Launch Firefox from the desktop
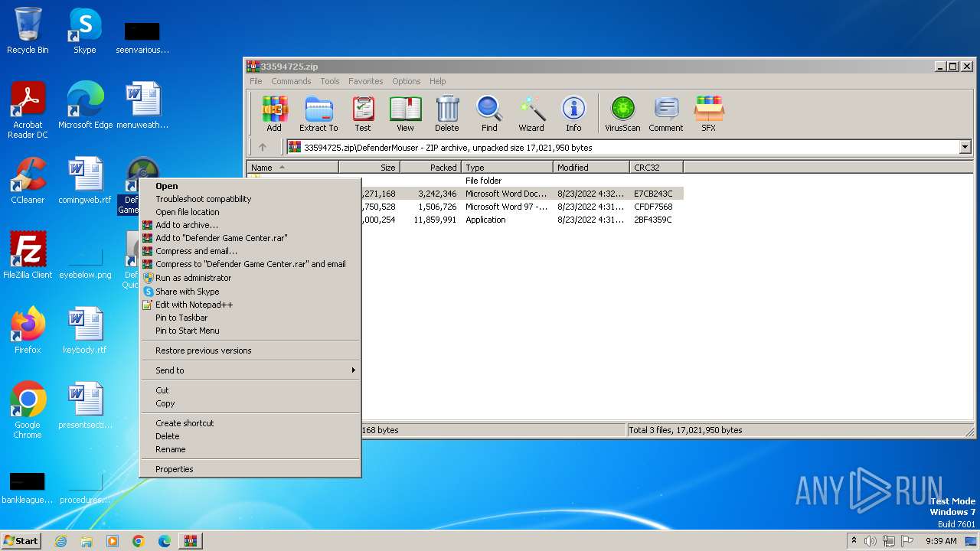The image size is (980, 551). 28,331
